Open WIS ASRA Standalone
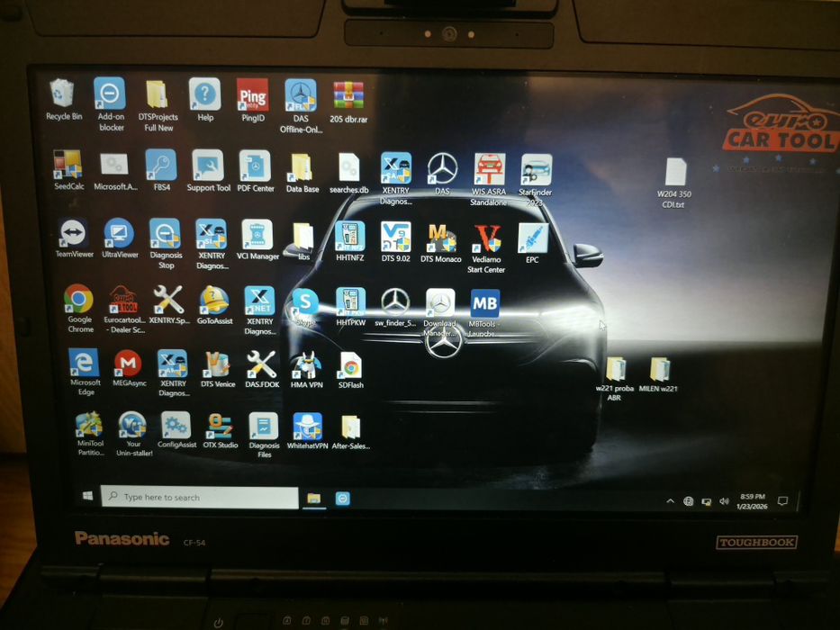840x630 pixels. [x=489, y=169]
